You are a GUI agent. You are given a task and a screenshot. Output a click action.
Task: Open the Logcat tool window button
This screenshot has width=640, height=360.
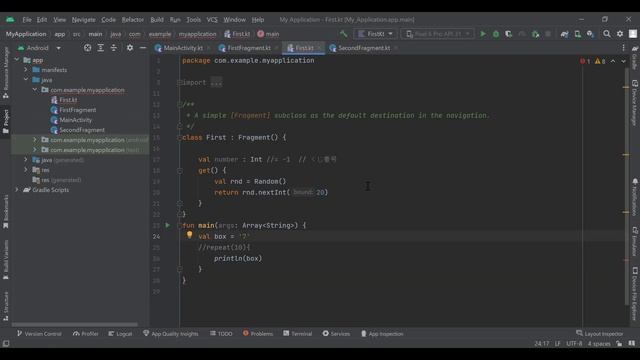(120, 333)
